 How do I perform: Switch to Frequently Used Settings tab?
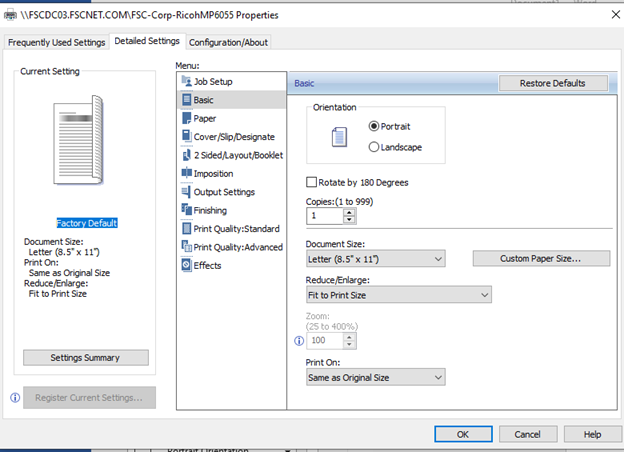pos(56,42)
